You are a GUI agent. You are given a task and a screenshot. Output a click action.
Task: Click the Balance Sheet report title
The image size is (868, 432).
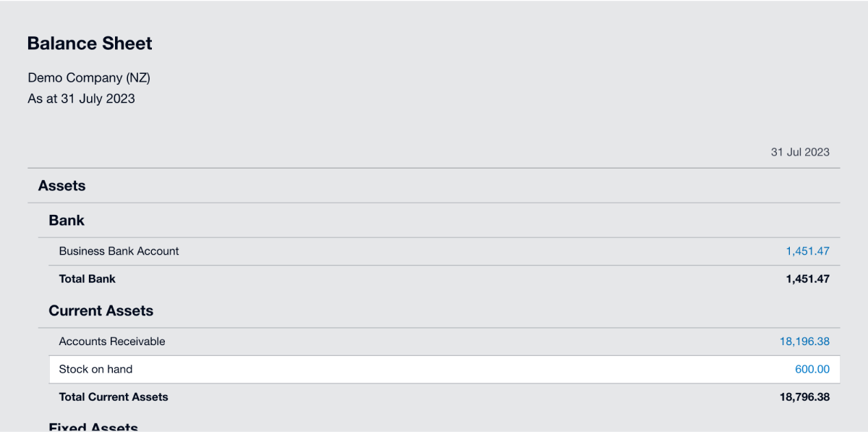pos(90,43)
